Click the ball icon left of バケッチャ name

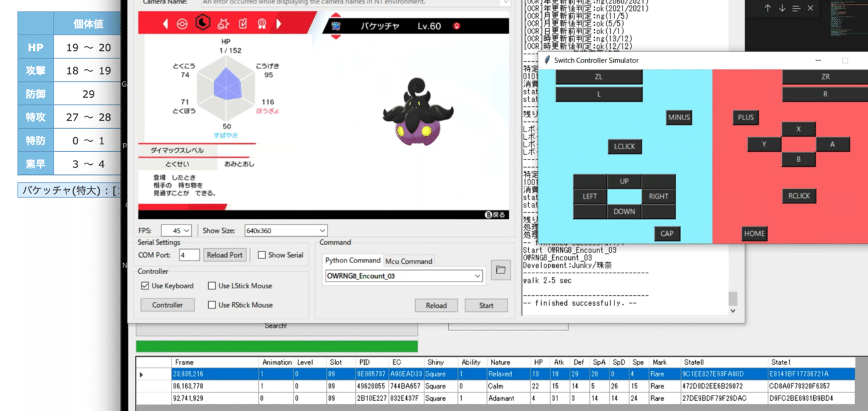[335, 26]
